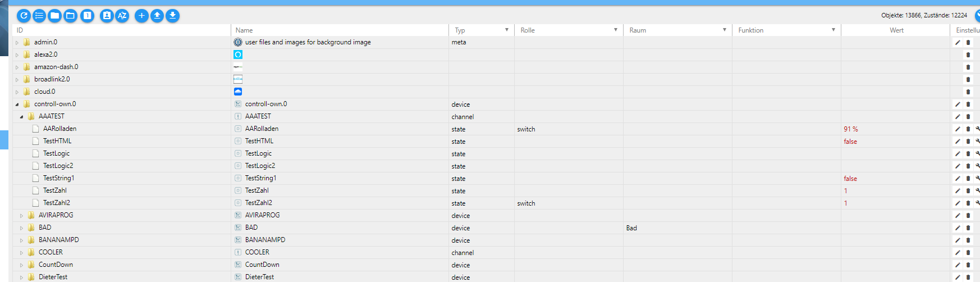Add a new object with plus button

[141, 16]
